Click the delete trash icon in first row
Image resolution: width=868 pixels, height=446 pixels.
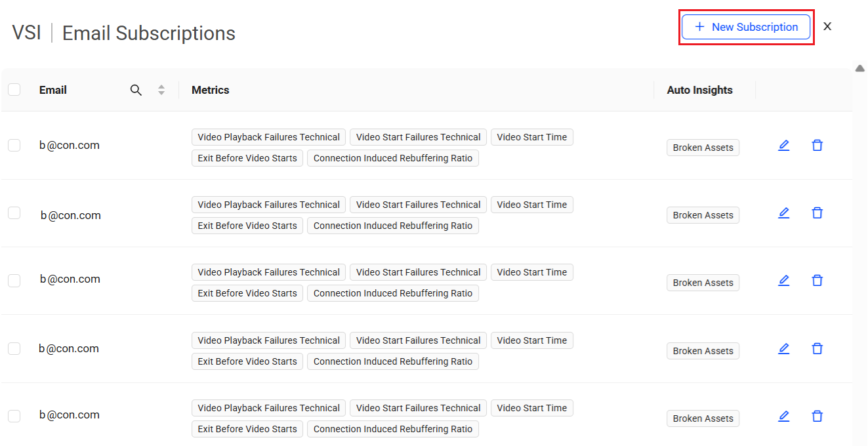(817, 146)
